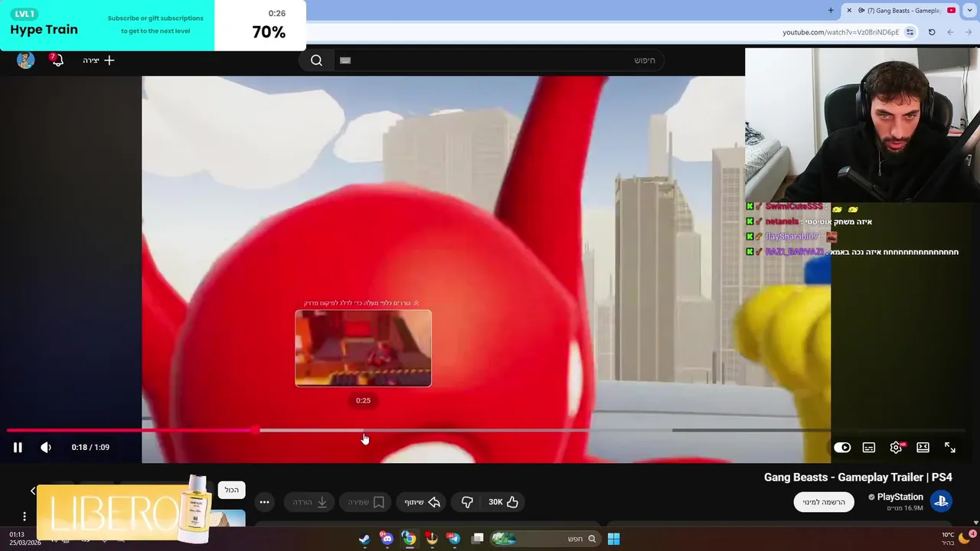Image resolution: width=980 pixels, height=551 pixels.
Task: Open the Create (plus) button
Action: point(99,60)
